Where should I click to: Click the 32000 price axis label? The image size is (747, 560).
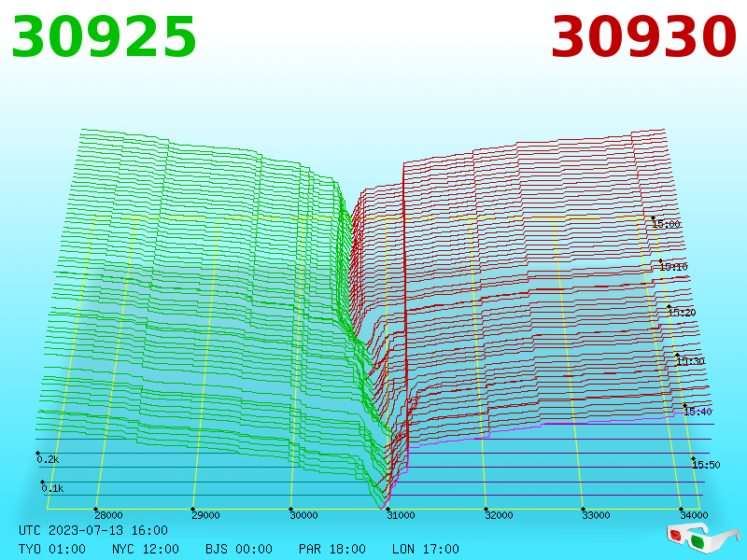499,515
